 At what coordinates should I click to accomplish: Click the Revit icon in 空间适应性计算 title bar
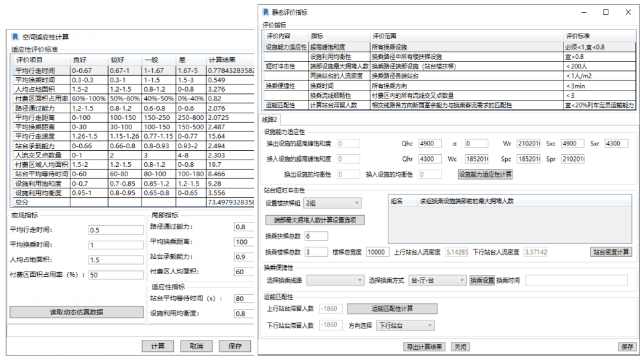[x=15, y=37]
